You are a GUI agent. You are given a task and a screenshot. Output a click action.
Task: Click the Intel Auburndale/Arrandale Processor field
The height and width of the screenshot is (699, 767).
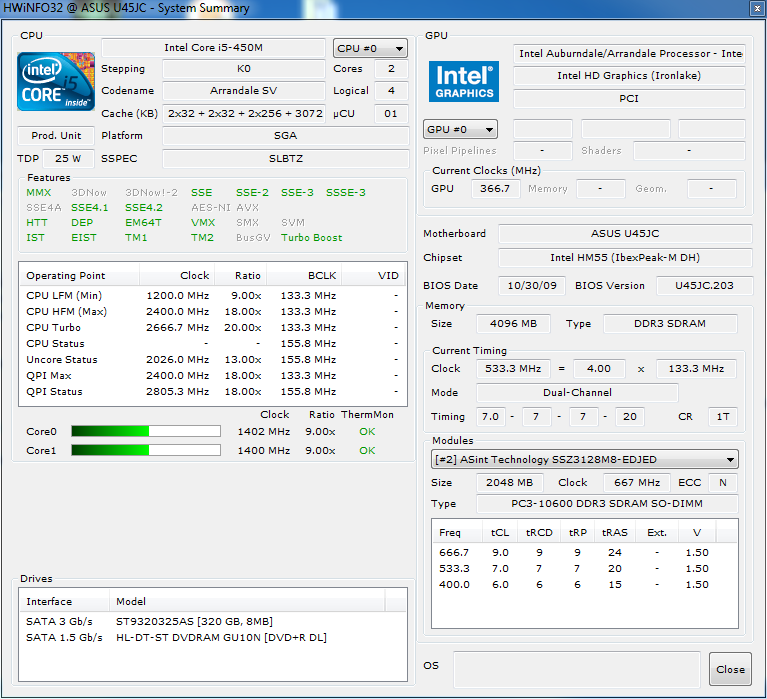click(629, 54)
